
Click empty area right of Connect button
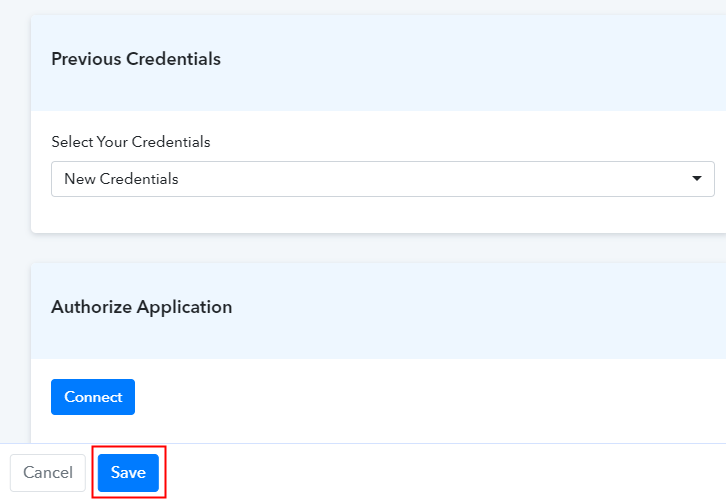tap(400, 398)
